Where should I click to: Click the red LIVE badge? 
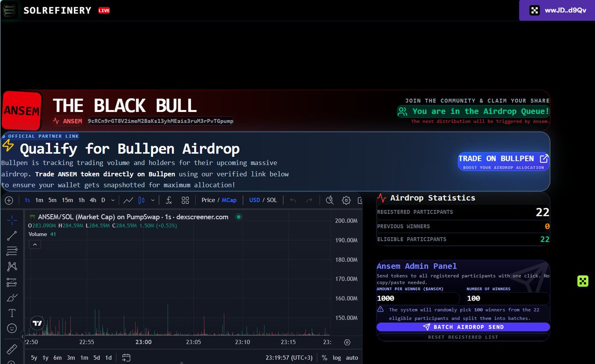pyautogui.click(x=104, y=10)
